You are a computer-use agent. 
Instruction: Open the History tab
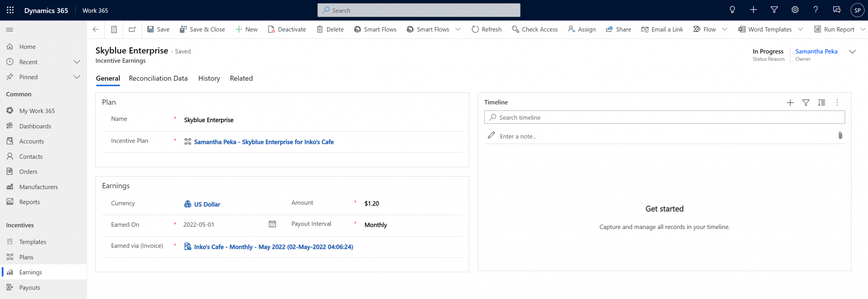(x=209, y=78)
